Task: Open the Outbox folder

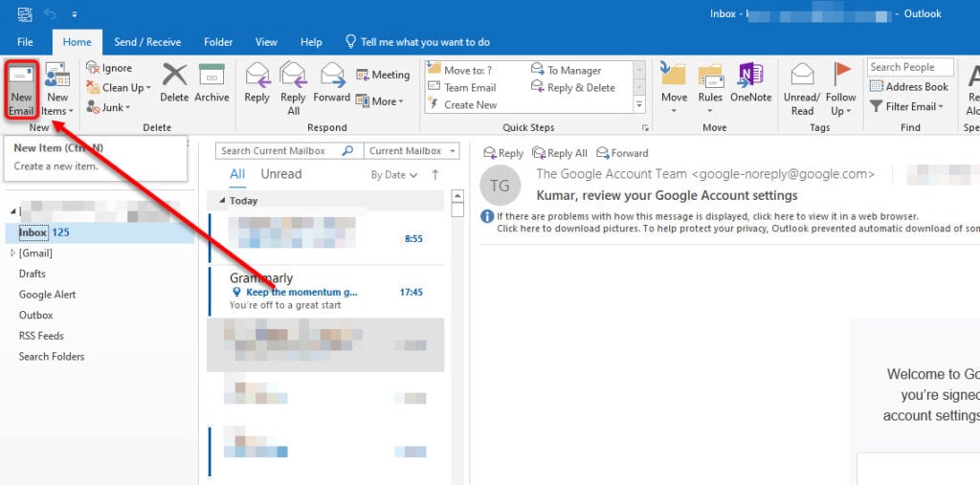Action: [x=35, y=315]
